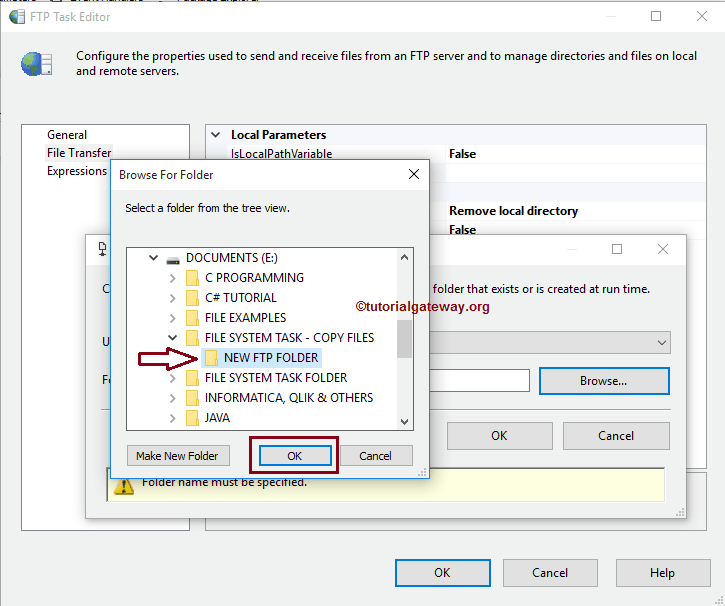Click the FILE EXAMPLES folder icon
The height and width of the screenshot is (606, 725).
point(192,318)
